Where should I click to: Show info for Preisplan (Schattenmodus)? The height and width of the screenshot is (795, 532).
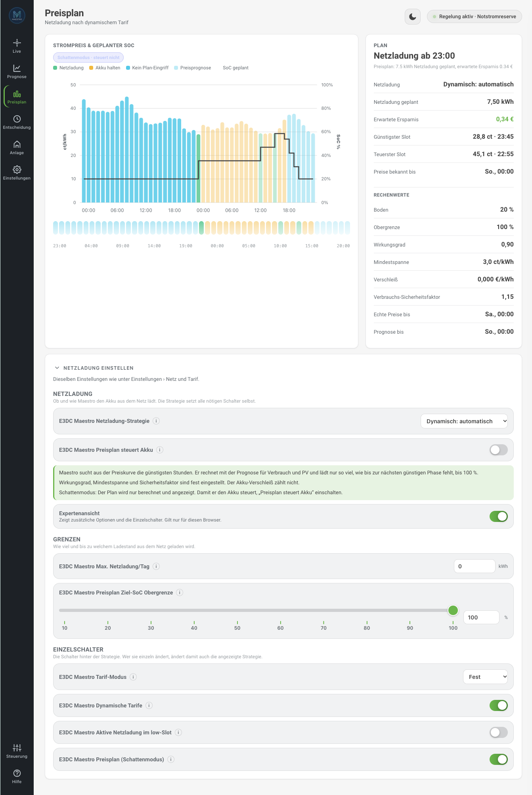point(171,759)
